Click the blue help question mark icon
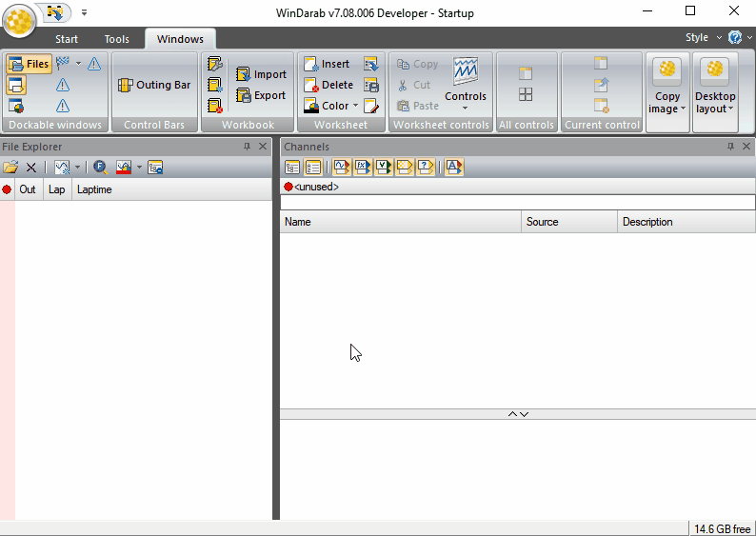This screenshot has height=536, width=756. tap(735, 37)
